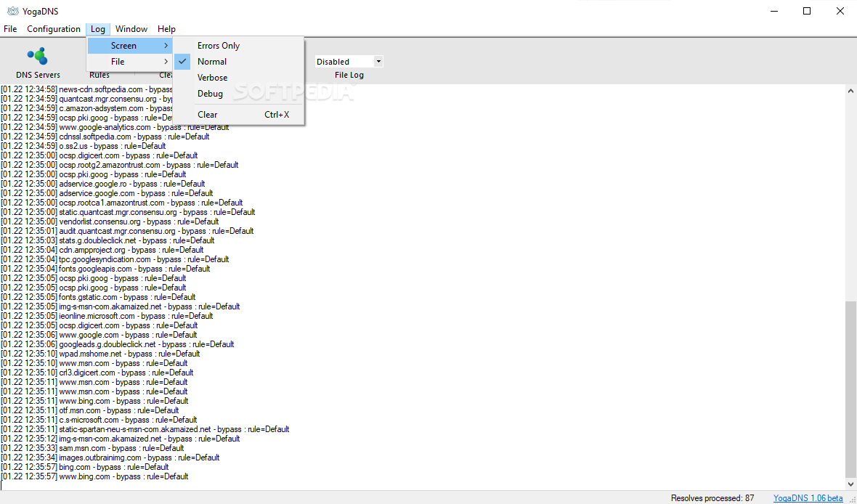The height and width of the screenshot is (504, 857).
Task: Click the fonts.googleapis.com log entry
Action: tap(105, 269)
